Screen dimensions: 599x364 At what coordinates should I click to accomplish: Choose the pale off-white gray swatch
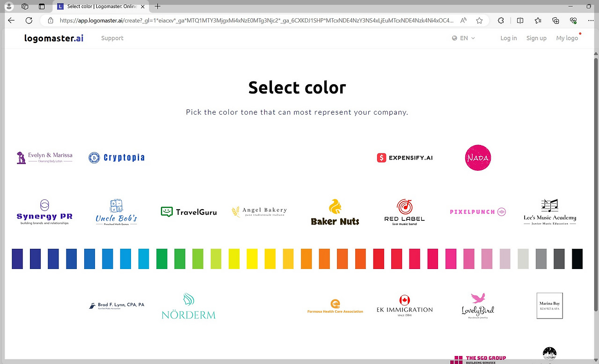pyautogui.click(x=523, y=259)
